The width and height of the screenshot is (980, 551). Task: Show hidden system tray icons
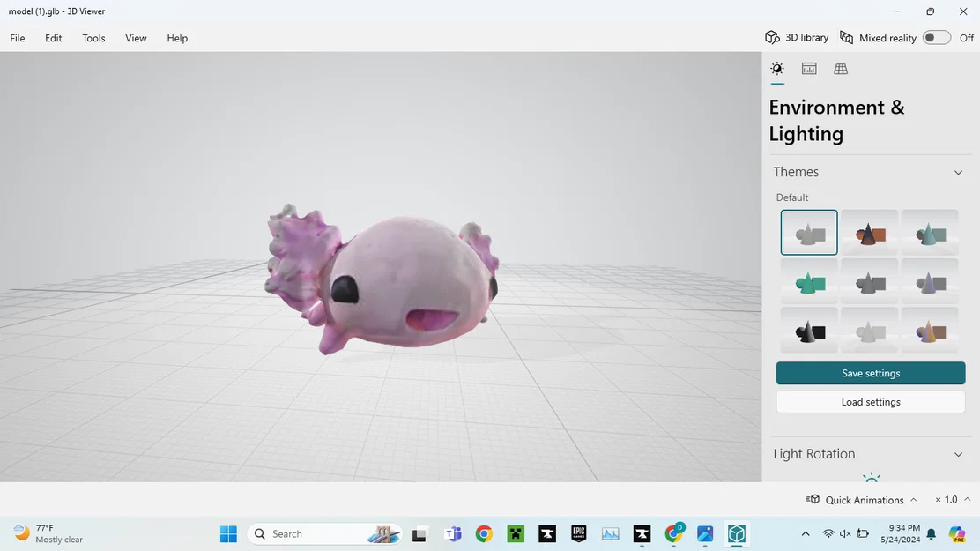805,534
